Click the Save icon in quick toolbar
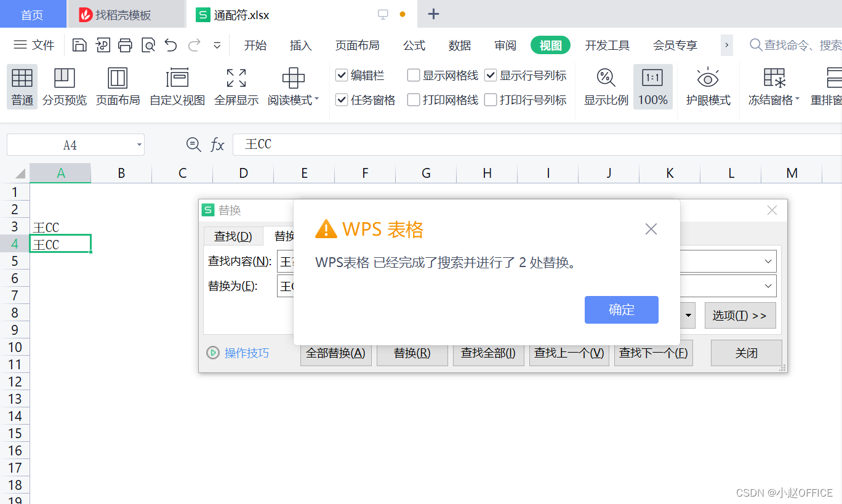 (79, 45)
